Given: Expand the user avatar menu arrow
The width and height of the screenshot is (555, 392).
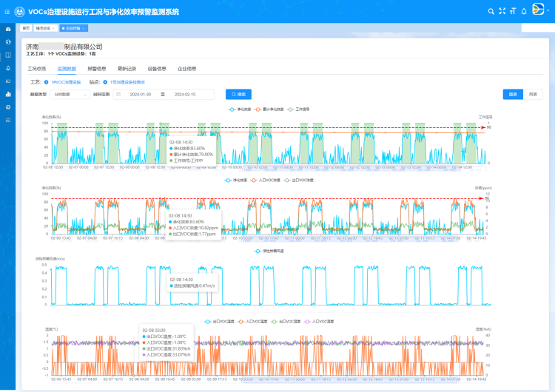Looking at the screenshot, I should point(548,12).
